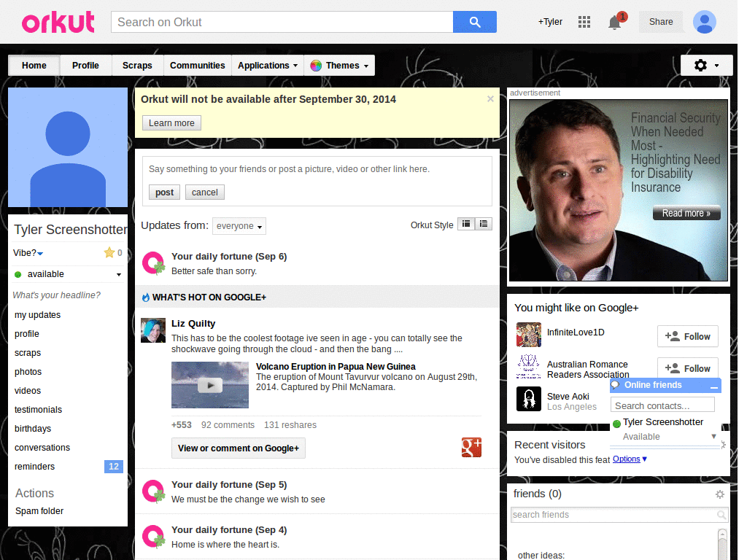Click the Sep 5 daily fortune icon
This screenshot has width=747, height=560.
pos(153,491)
